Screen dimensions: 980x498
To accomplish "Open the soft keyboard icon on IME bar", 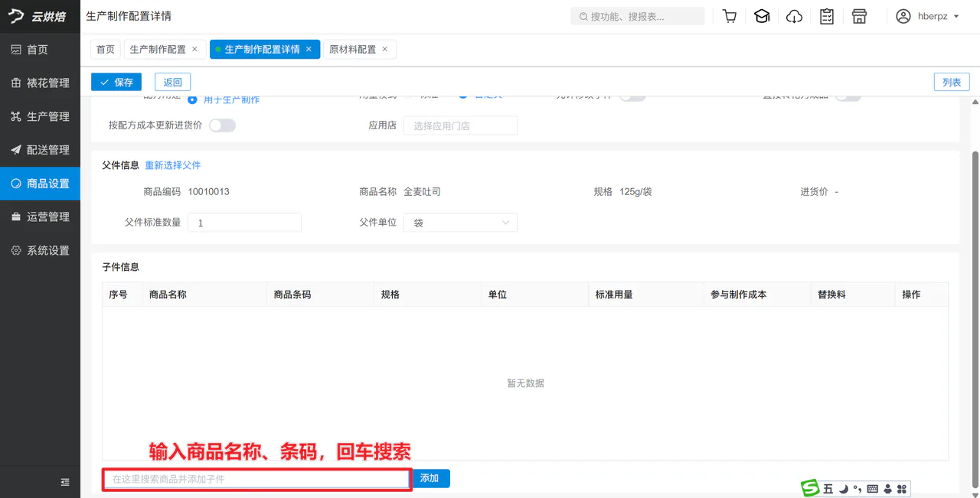I will click(x=873, y=489).
